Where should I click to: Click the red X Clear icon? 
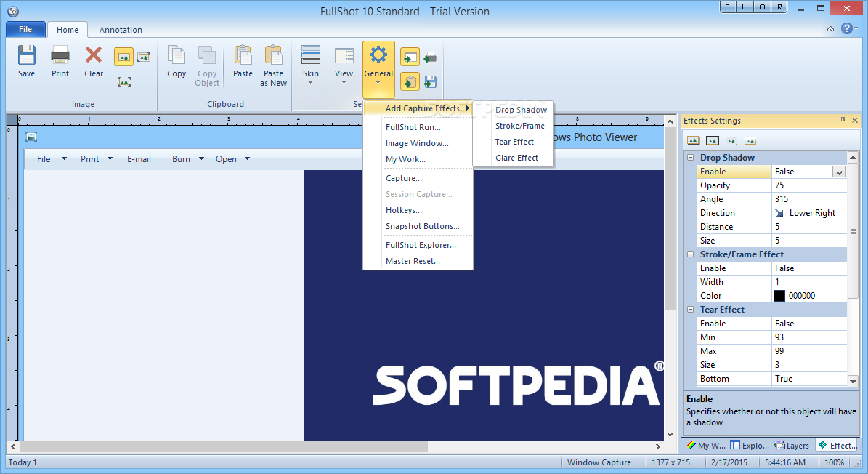tap(94, 55)
